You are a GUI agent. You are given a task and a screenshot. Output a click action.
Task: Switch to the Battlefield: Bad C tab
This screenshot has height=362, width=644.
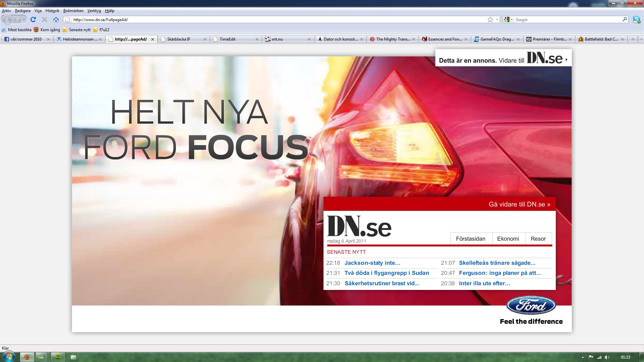pos(601,39)
